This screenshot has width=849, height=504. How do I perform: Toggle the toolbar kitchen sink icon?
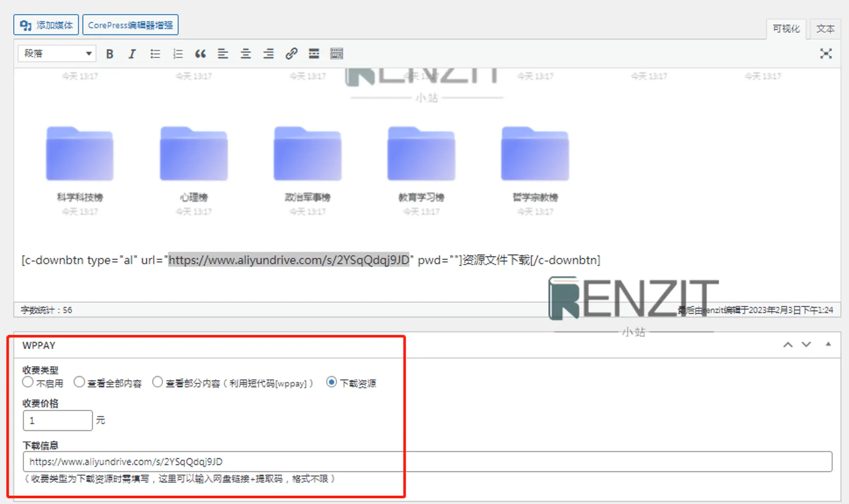tap(337, 54)
